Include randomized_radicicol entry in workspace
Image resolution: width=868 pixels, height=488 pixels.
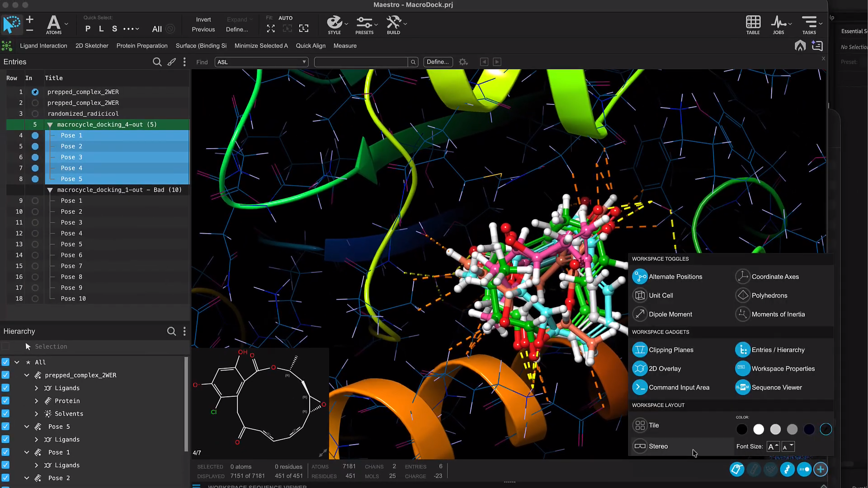[35, 114]
